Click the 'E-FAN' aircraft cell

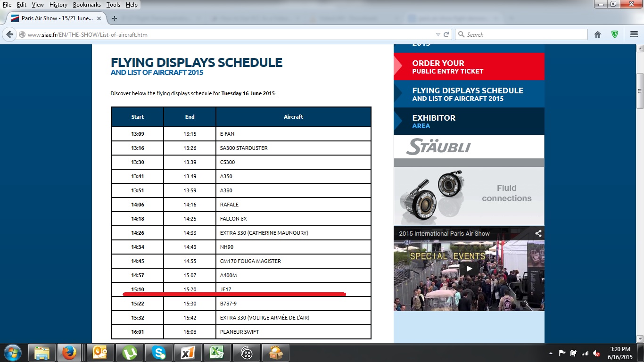[x=293, y=134]
